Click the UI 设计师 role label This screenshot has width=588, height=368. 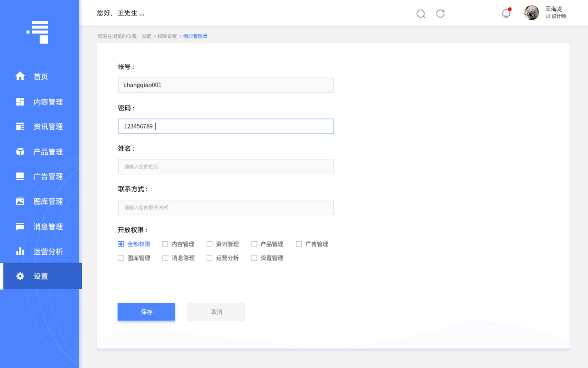pos(556,16)
